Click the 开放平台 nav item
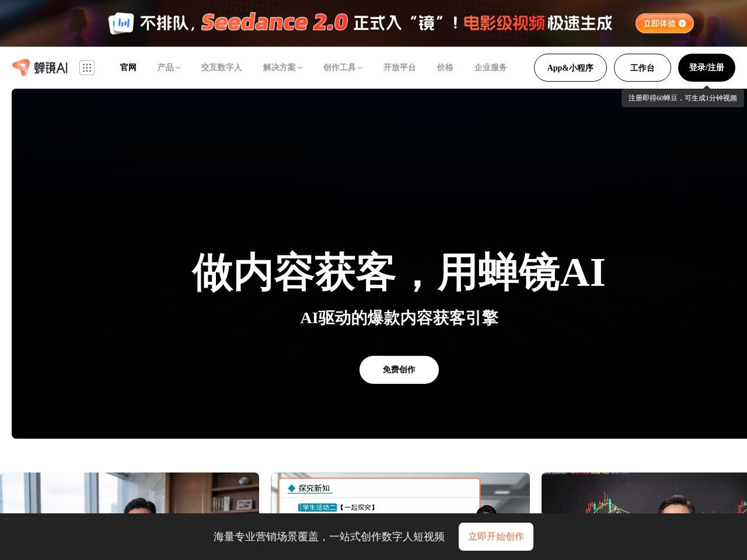747x560 pixels. coord(399,68)
